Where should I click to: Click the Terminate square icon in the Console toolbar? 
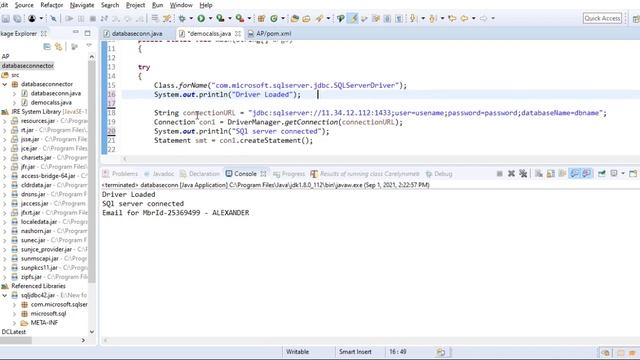499,174
